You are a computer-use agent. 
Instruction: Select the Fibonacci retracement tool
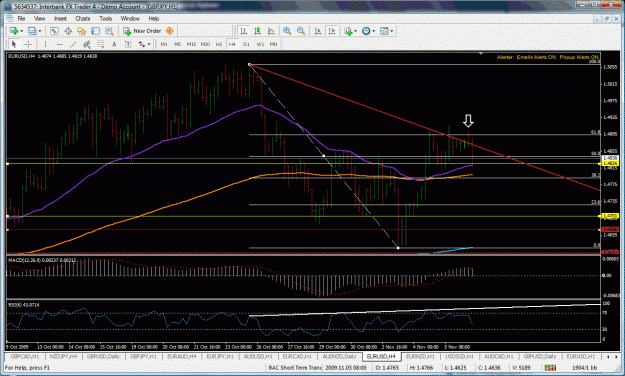pyautogui.click(x=100, y=44)
